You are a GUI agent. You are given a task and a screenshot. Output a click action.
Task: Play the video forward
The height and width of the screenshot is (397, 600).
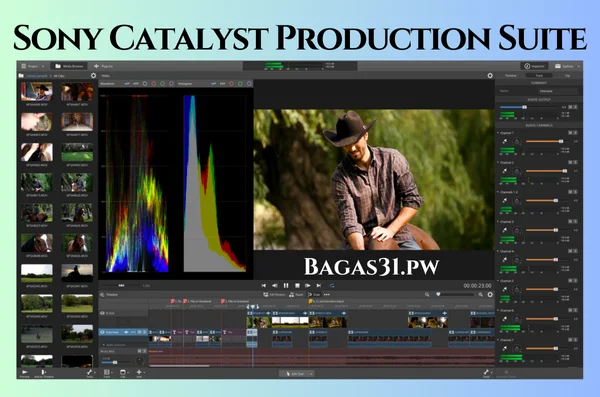pos(308,286)
